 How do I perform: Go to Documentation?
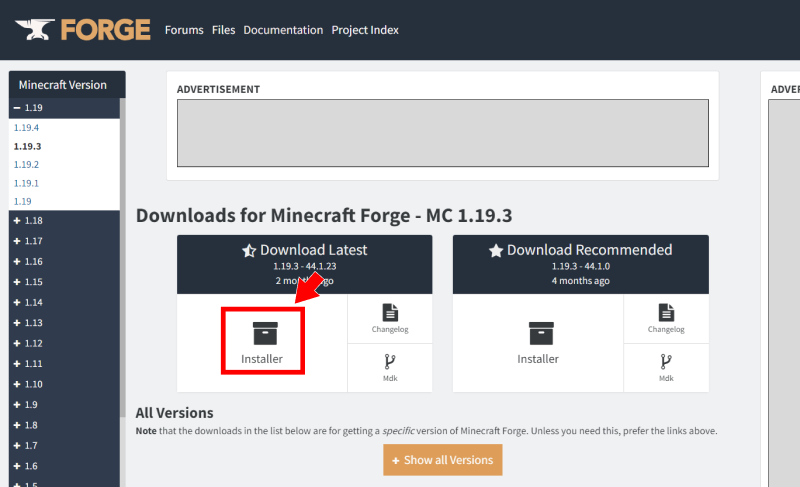(x=283, y=30)
